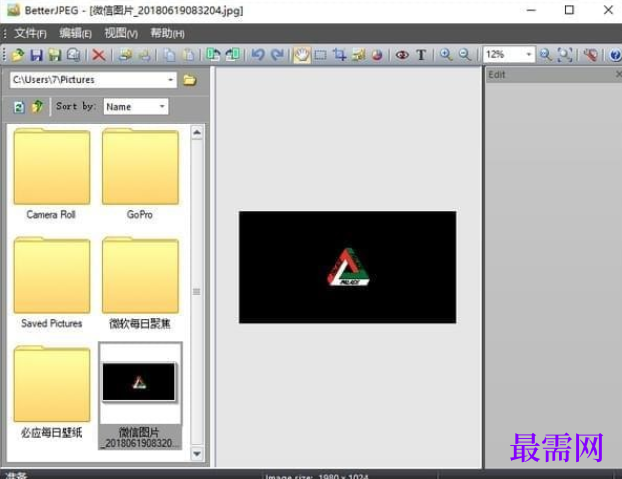
Task: Click the blue Help question mark icon
Action: [x=615, y=55]
